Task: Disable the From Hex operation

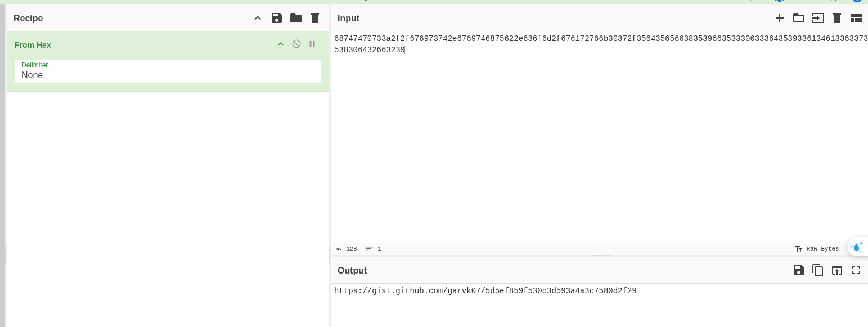Action: (296, 44)
